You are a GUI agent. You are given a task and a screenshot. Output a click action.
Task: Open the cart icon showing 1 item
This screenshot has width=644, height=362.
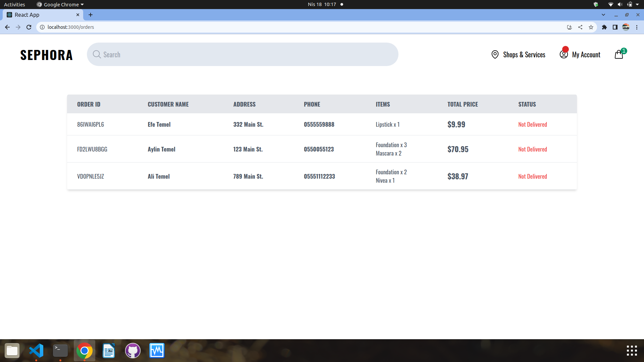(619, 54)
